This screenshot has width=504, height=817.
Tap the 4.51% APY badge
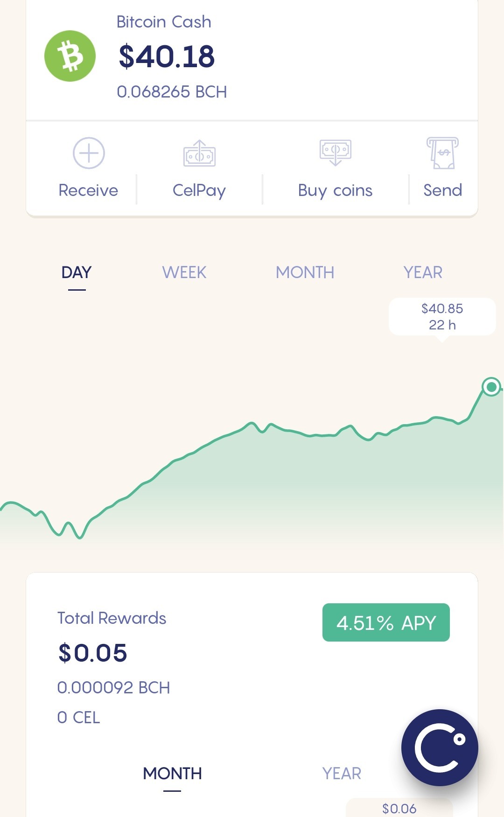[386, 622]
